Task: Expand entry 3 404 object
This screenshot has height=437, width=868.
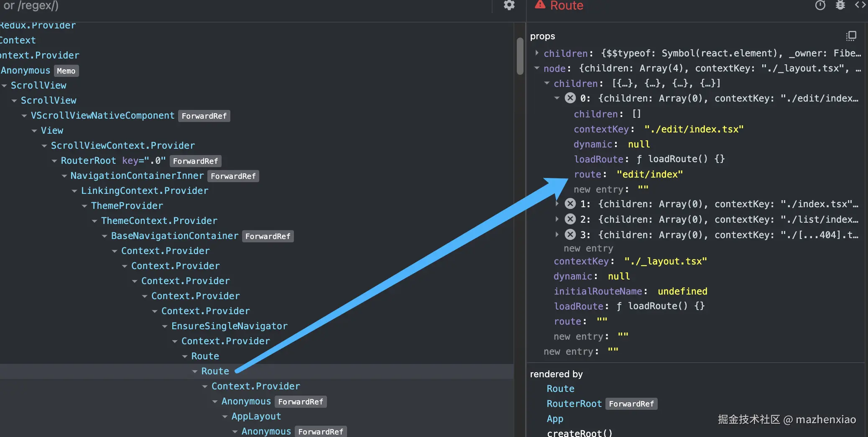Action: (x=557, y=234)
